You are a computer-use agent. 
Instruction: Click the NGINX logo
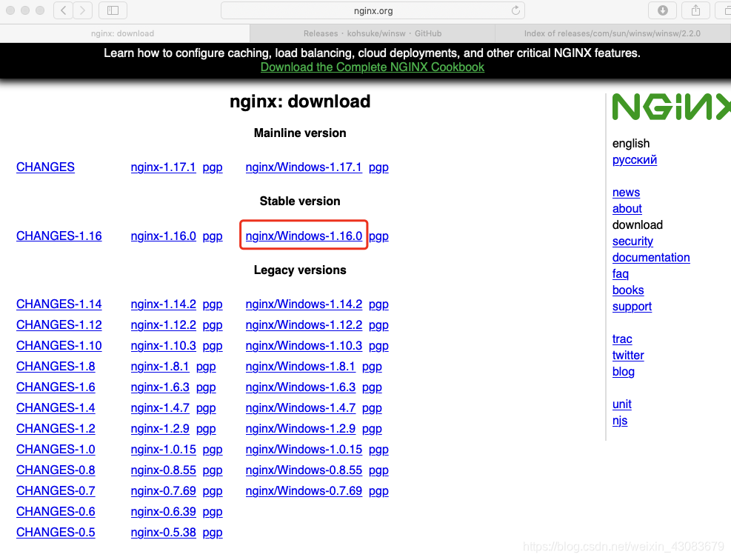(x=671, y=107)
